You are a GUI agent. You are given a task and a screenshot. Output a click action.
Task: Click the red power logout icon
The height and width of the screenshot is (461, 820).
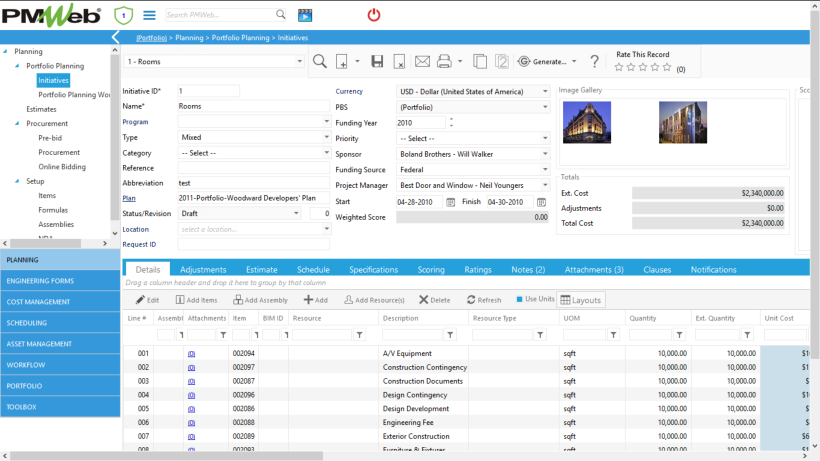coord(374,15)
